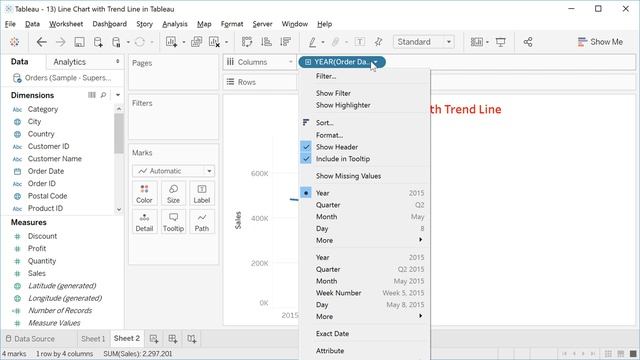
Task: Select discrete Day 8 option
Action: tap(364, 229)
